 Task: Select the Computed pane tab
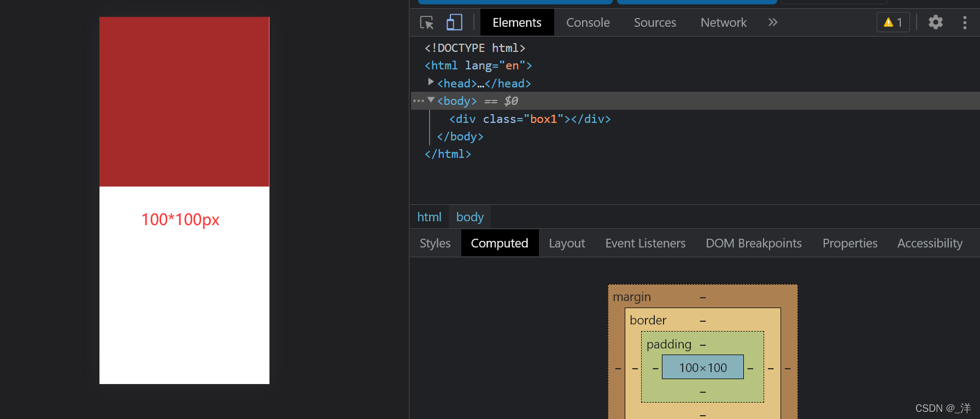tap(500, 243)
